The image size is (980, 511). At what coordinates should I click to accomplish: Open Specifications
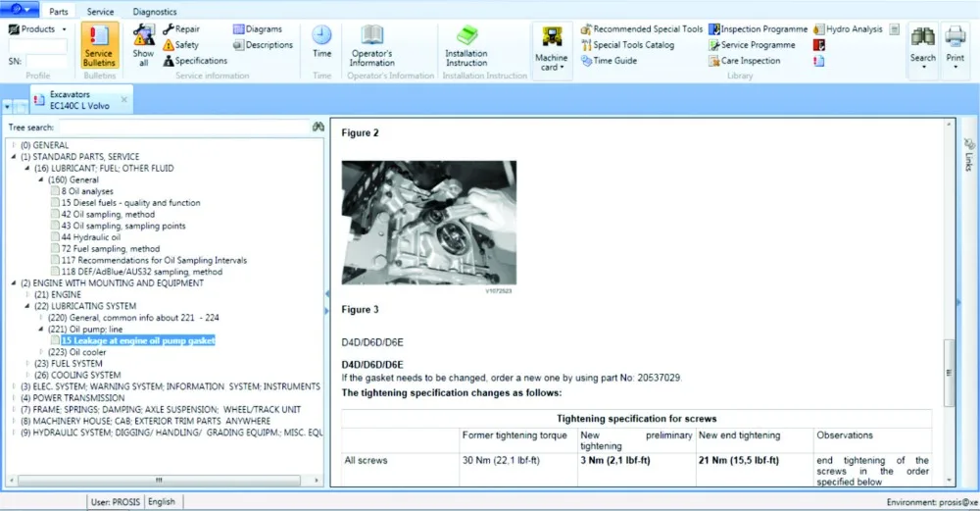195,61
